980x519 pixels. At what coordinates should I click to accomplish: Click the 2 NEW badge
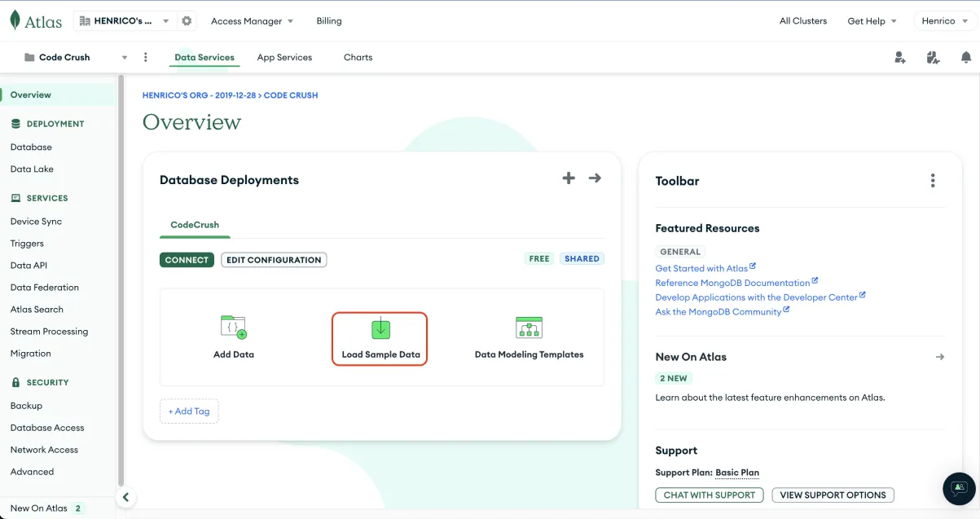tap(674, 379)
